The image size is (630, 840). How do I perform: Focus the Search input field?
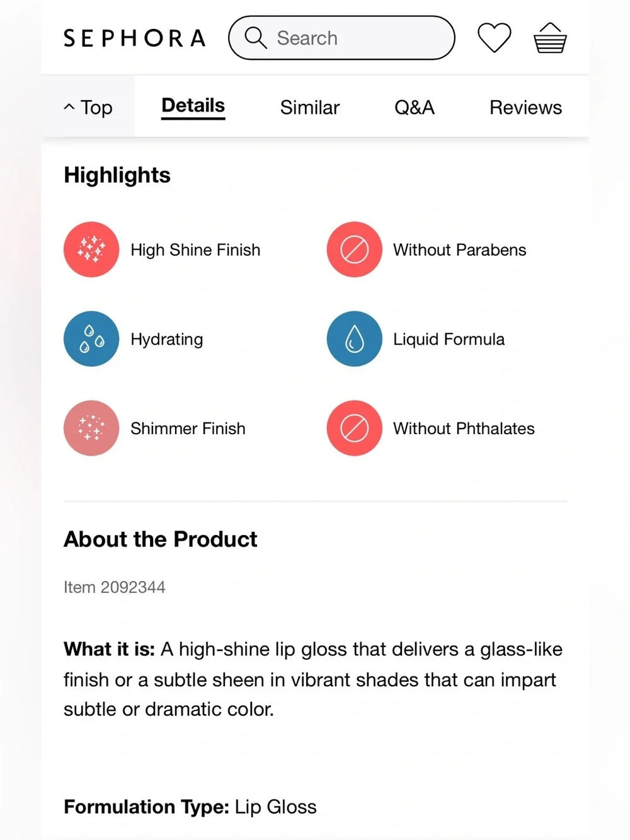(341, 38)
